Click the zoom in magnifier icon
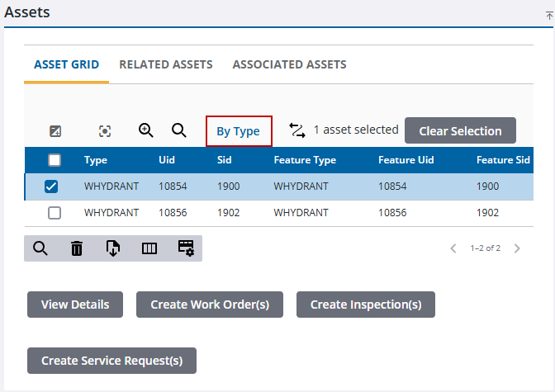Screen dimensions: 555x392 click(x=146, y=130)
